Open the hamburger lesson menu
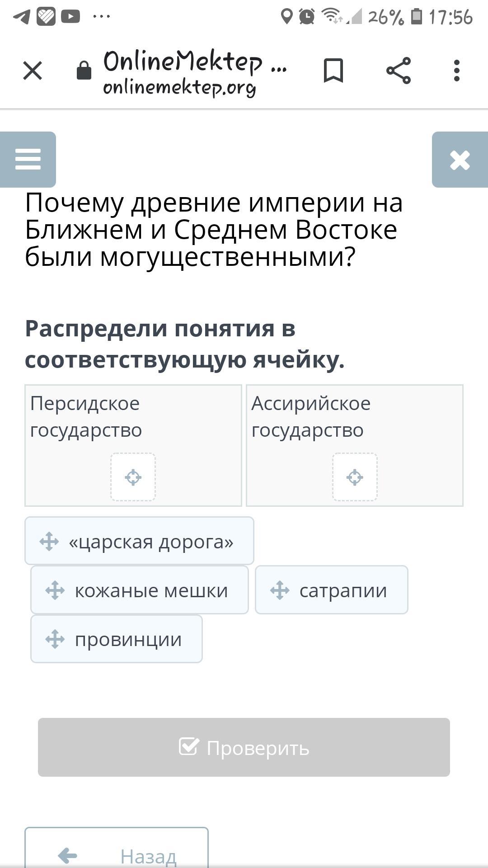This screenshot has width=488, height=868. (28, 160)
